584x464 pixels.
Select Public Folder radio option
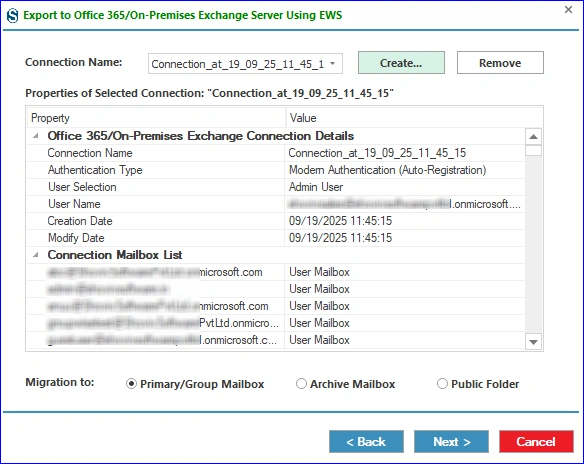coord(442,384)
